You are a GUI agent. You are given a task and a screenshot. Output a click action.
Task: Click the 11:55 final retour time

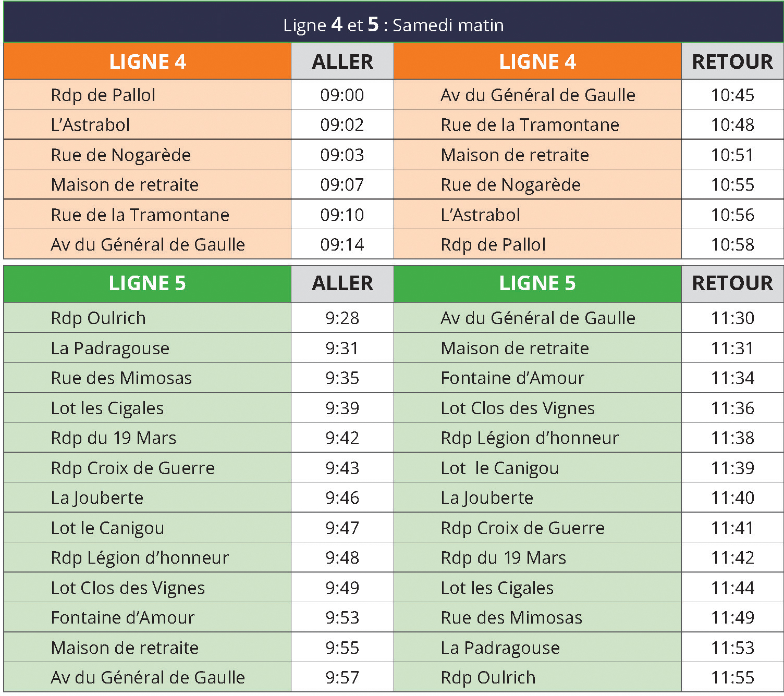pos(732,677)
